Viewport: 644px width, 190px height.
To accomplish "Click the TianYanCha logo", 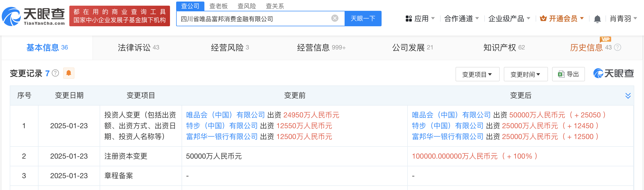I will 33,16.
